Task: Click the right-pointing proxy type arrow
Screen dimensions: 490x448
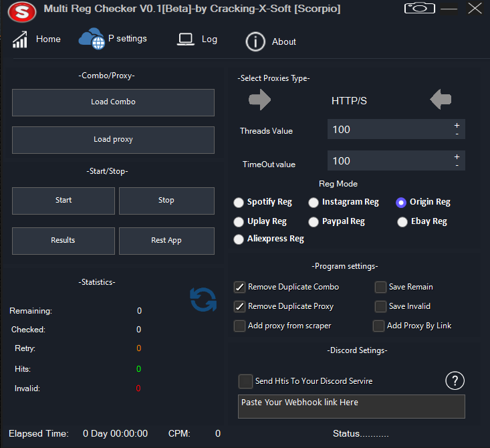Action: coord(259,100)
